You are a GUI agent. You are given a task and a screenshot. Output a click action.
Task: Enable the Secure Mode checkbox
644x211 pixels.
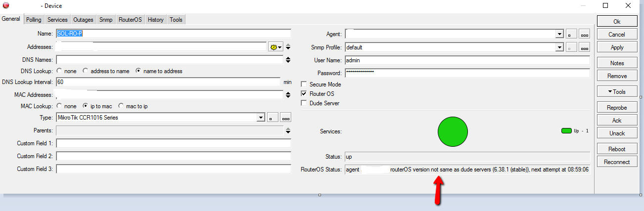304,84
